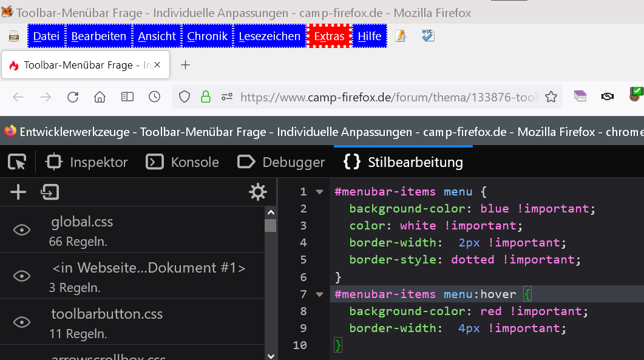This screenshot has height=360, width=644.
Task: Toggle the browser sidebar
Action: click(127, 97)
